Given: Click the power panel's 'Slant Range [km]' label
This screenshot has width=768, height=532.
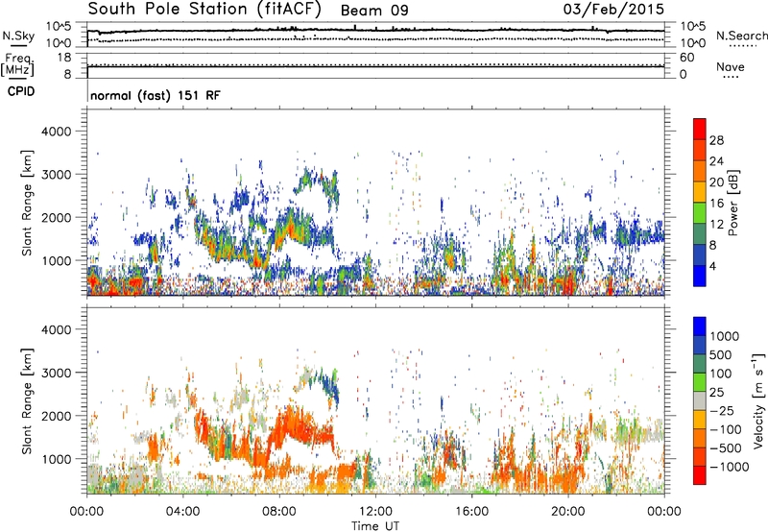Looking at the screenshot, I should pos(27,203).
